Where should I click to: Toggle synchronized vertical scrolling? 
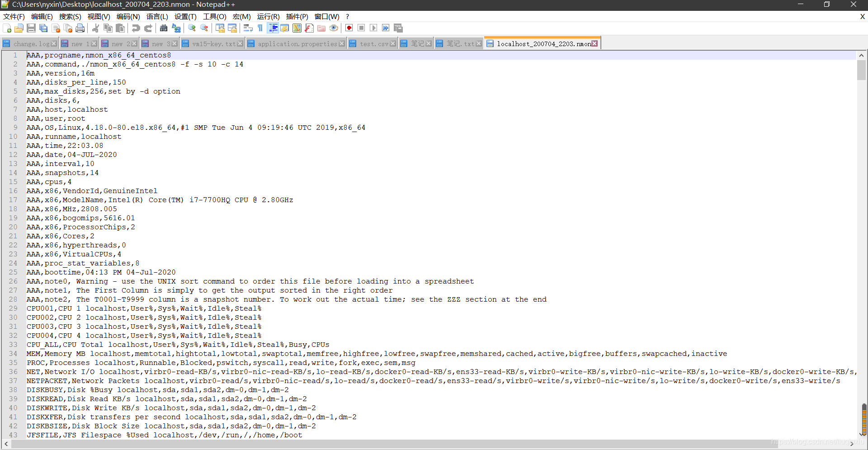pos(220,28)
